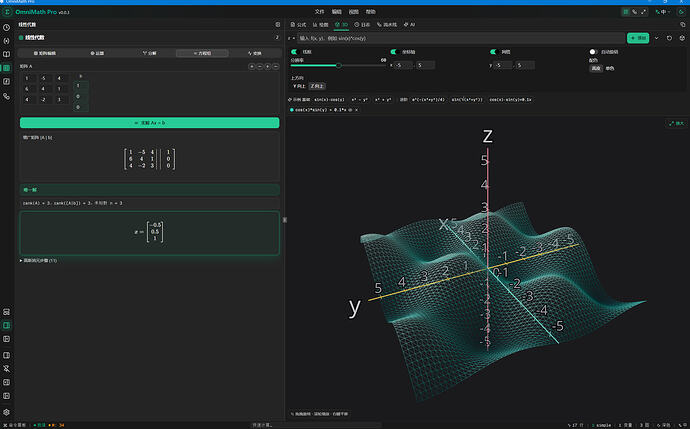Image resolution: width=690 pixels, height=429 pixels.
Task: Adjust the resolution slider handle at 60
Action: [338, 66]
